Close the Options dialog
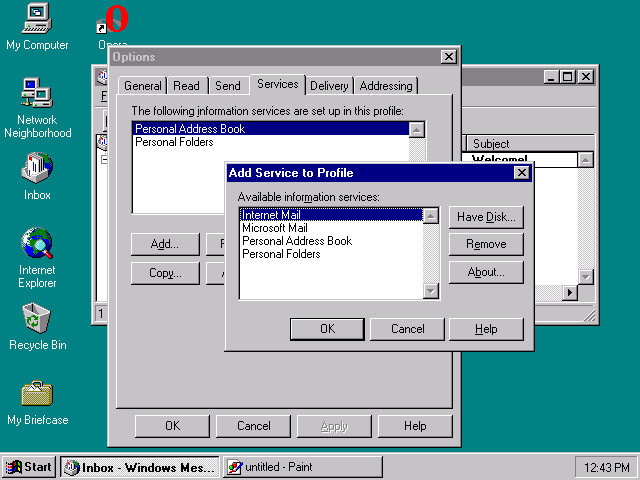Image resolution: width=640 pixels, height=480 pixels. point(449,57)
